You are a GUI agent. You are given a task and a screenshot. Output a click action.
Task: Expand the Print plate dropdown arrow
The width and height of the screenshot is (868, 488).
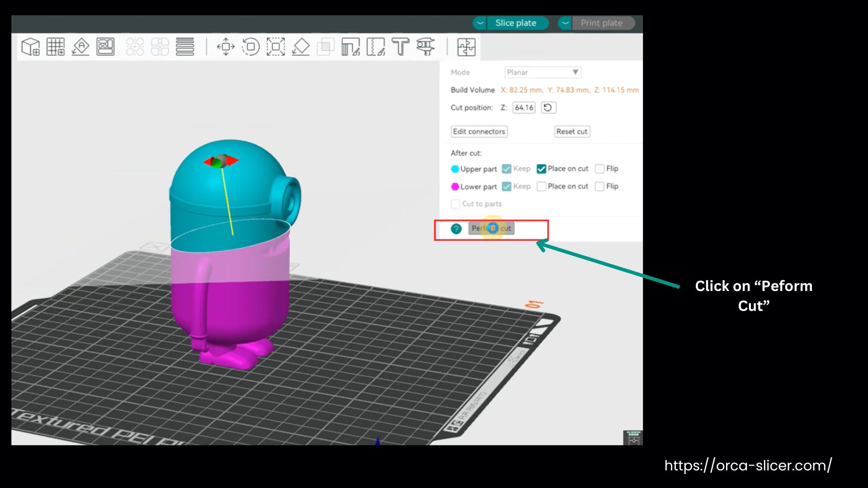click(565, 23)
